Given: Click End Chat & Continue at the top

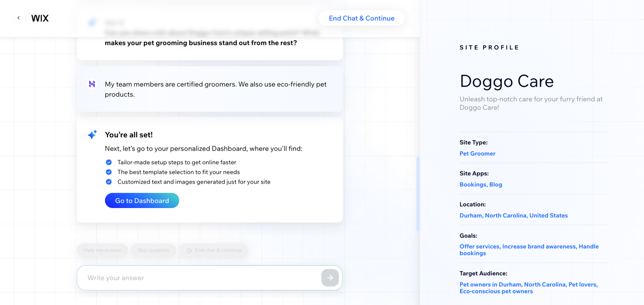Looking at the screenshot, I should 362,18.
